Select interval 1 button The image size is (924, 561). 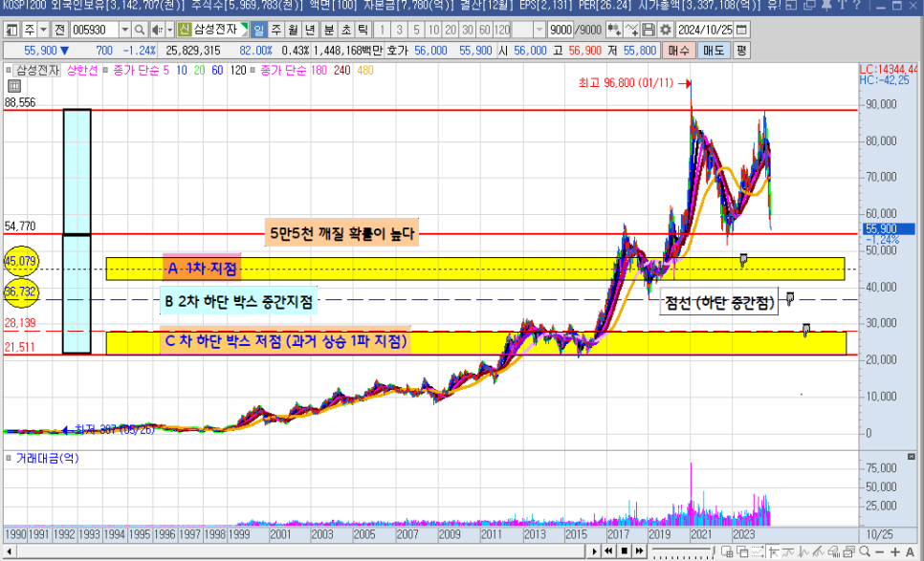[382, 30]
